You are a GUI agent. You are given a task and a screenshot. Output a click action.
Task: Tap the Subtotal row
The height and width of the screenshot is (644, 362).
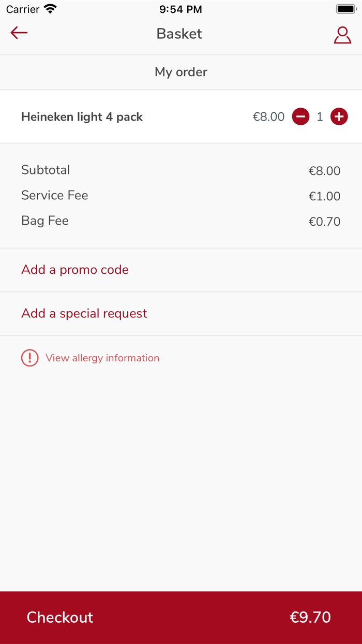coord(181,170)
